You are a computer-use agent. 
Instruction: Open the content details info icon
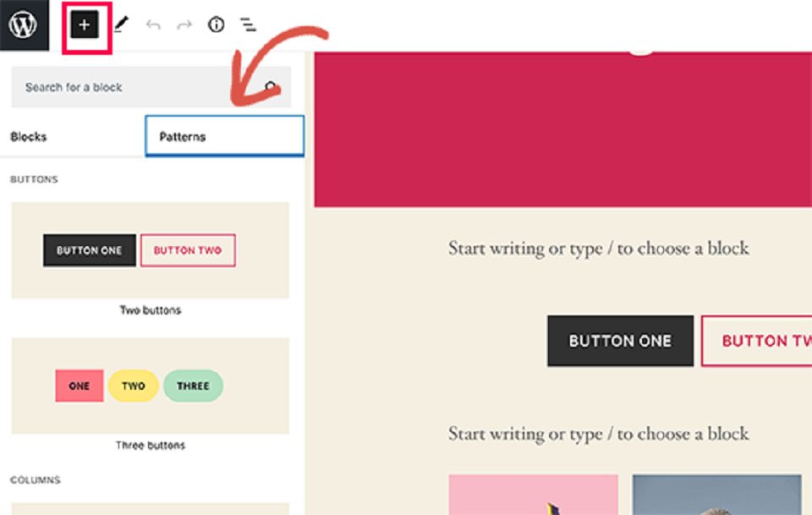[x=216, y=25]
